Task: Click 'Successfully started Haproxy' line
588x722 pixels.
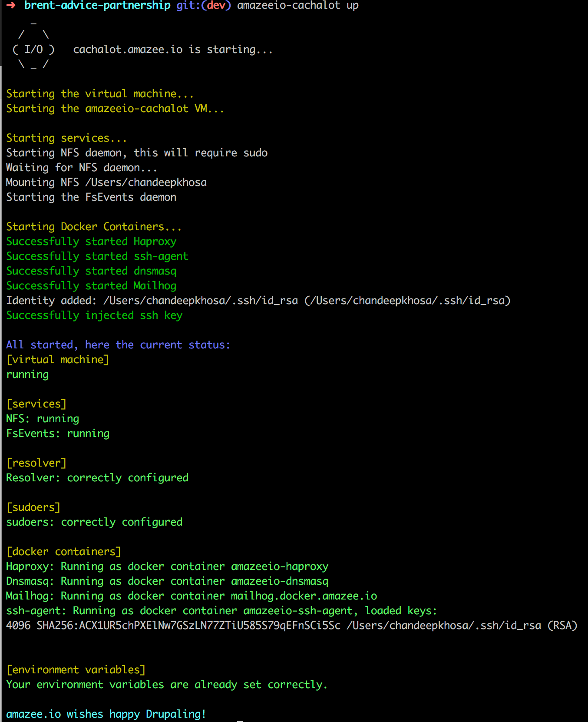Action: 91,242
